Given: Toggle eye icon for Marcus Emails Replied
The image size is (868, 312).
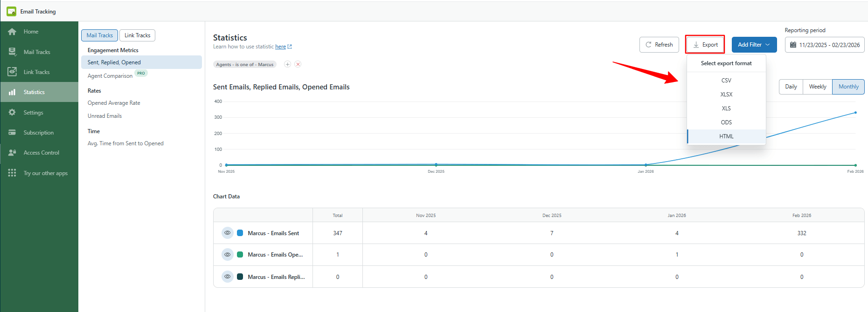Looking at the screenshot, I should (227, 277).
